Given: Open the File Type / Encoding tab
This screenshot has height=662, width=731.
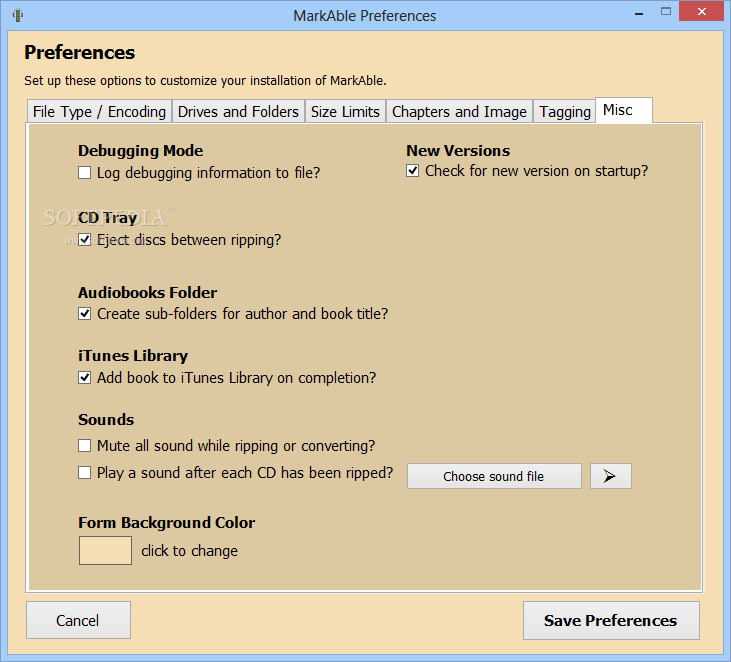Looking at the screenshot, I should (x=99, y=112).
